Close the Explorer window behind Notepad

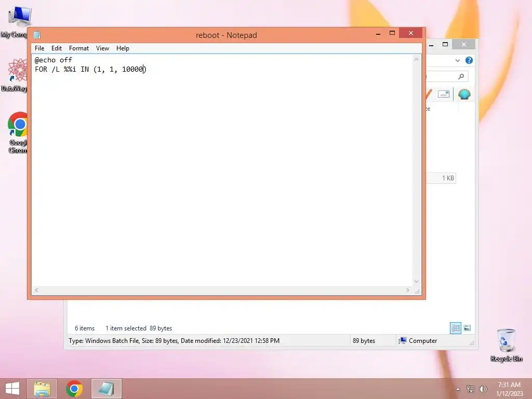point(464,44)
